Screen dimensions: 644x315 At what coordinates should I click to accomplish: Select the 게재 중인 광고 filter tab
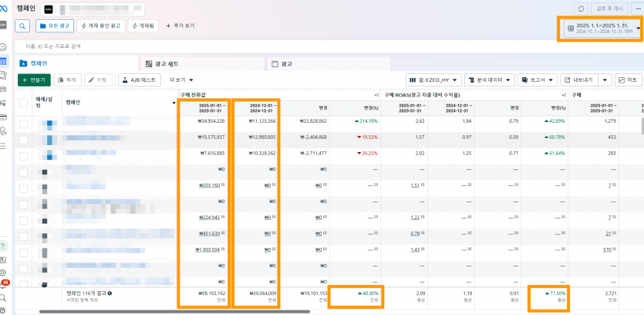point(100,25)
